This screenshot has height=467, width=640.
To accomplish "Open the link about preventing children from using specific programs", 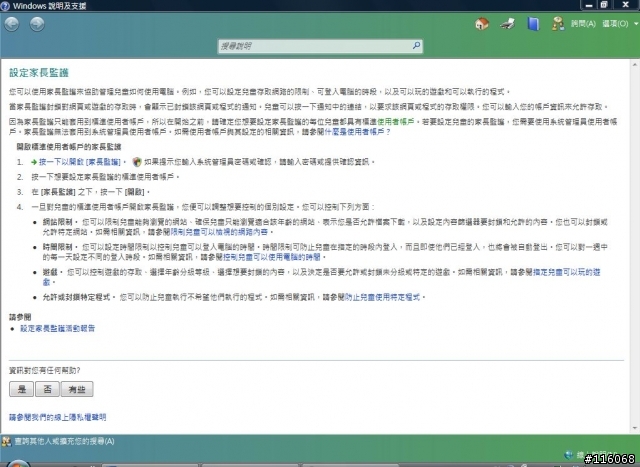I will 382,297.
